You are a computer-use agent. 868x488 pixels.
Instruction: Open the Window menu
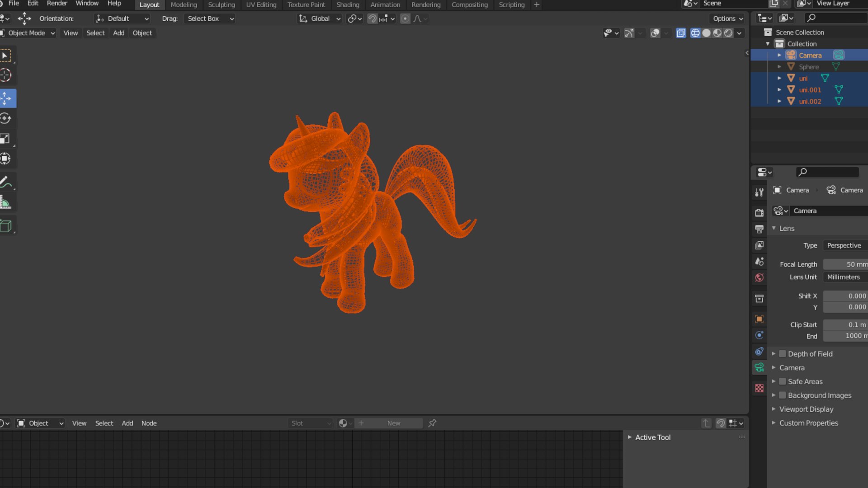87,4
